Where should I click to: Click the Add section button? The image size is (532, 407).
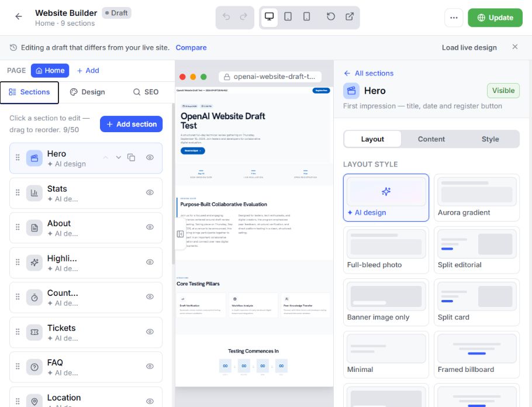[131, 124]
